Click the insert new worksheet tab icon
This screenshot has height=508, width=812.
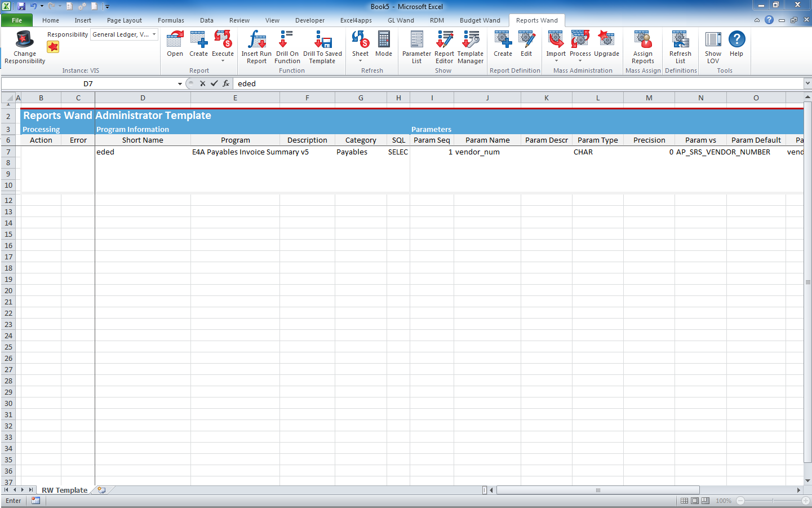coord(101,490)
